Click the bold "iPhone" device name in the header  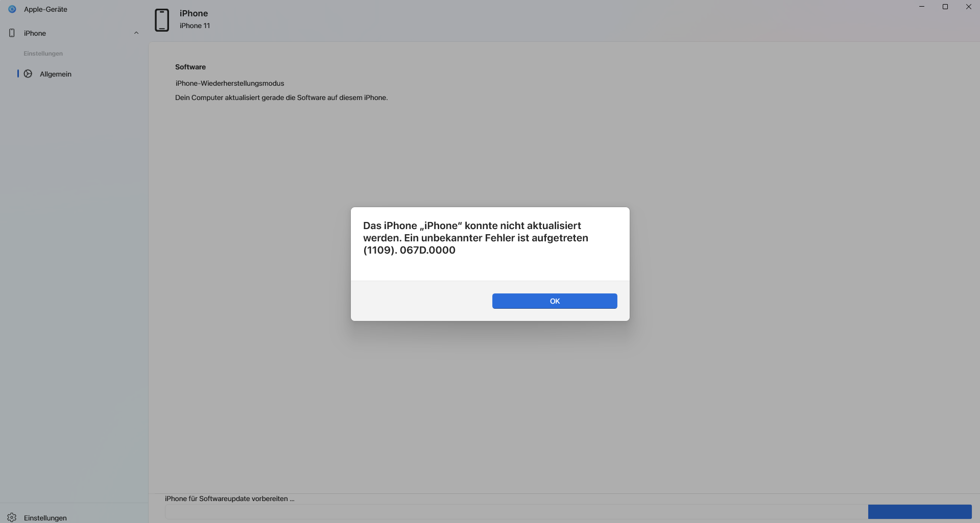click(x=194, y=13)
